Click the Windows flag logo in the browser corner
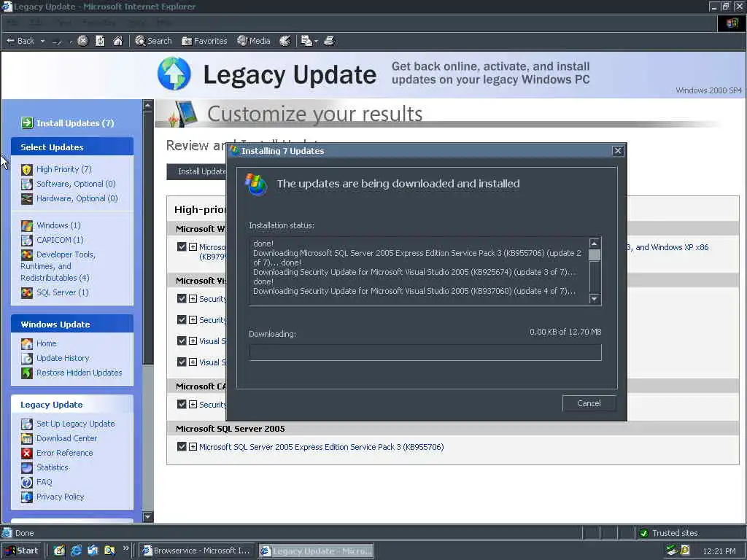This screenshot has height=560, width=747. tap(732, 23)
